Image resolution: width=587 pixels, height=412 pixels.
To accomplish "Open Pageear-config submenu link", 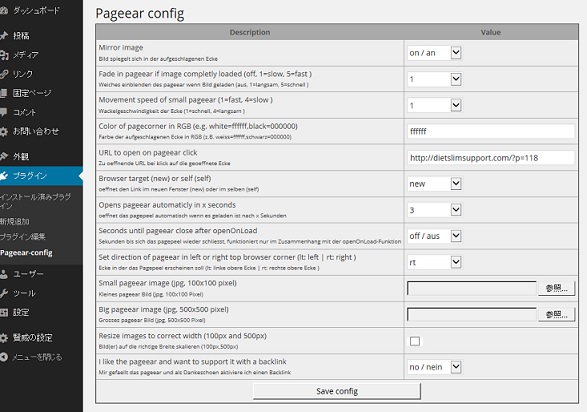I will [26, 253].
